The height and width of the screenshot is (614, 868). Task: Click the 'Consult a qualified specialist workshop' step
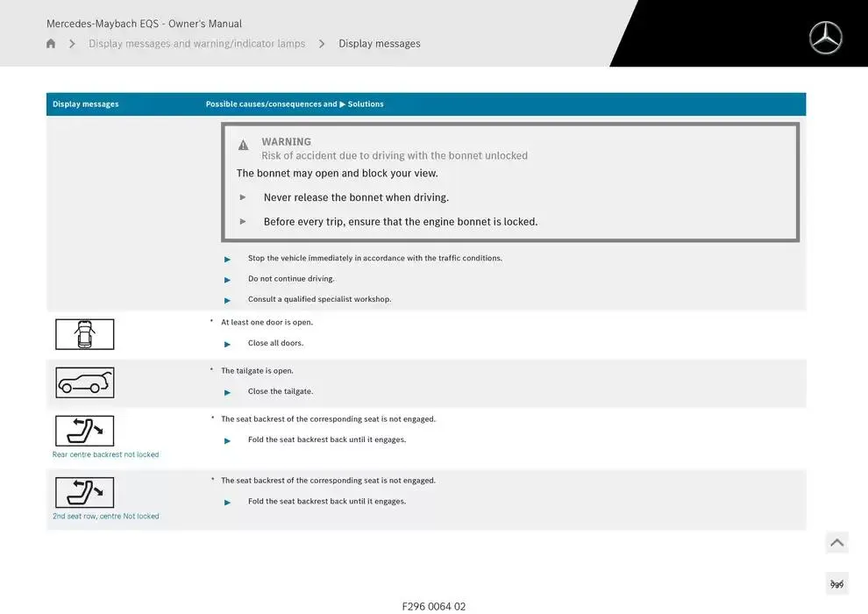(x=319, y=299)
